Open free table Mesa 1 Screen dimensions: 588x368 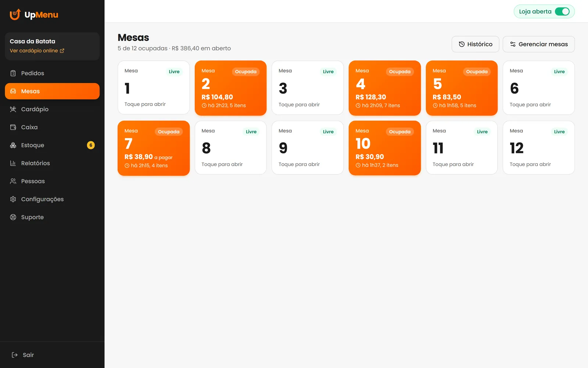click(x=154, y=88)
